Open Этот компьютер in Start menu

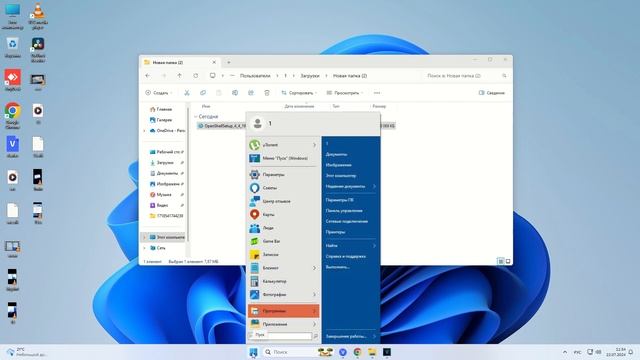(341, 176)
